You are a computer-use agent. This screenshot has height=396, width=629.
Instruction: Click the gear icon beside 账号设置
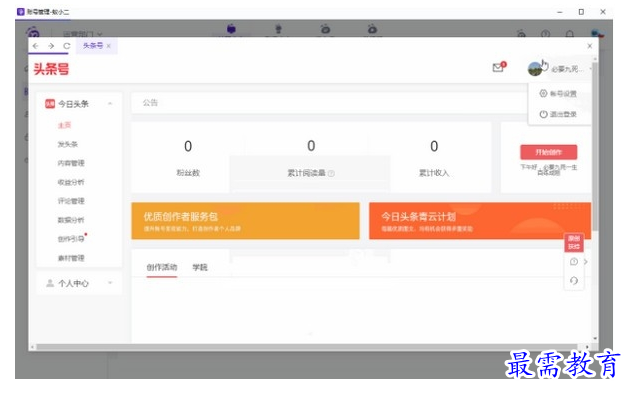(543, 93)
